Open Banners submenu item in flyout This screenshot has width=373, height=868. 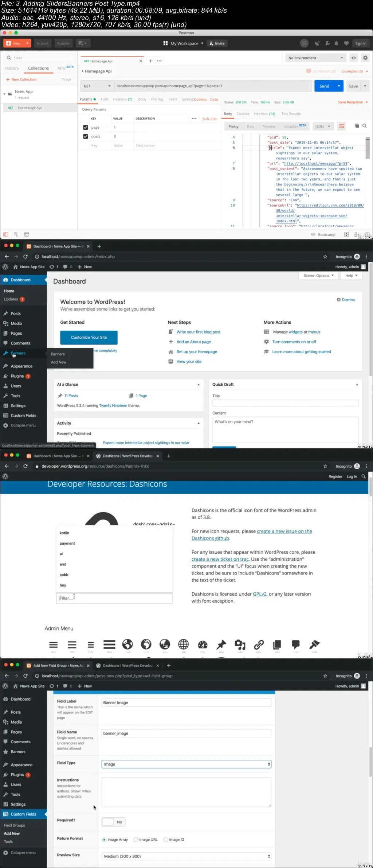tap(58, 354)
